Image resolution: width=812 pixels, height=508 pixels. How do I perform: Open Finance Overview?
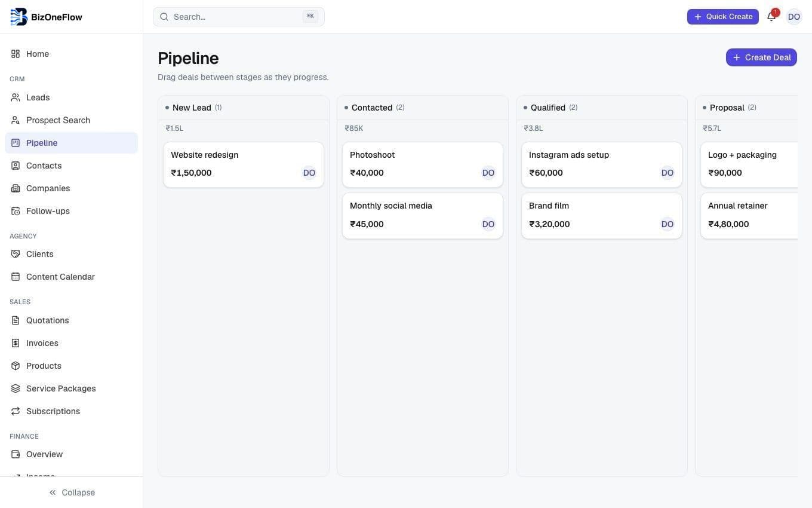pyautogui.click(x=71, y=454)
